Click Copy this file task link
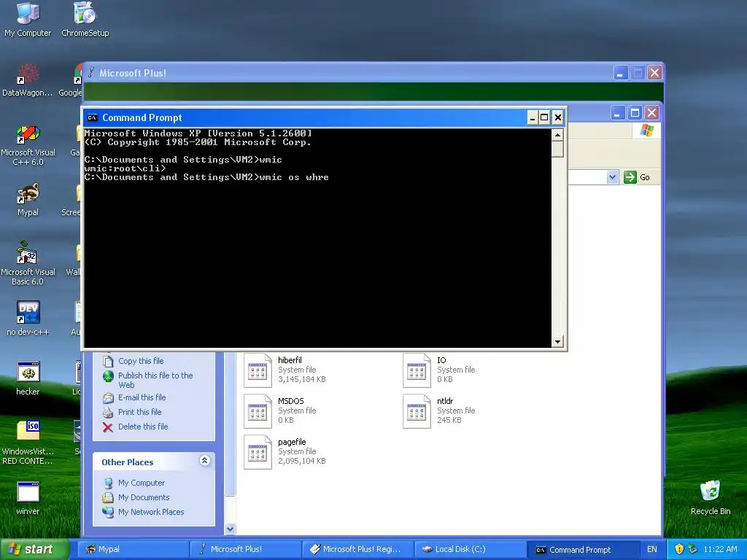 [x=141, y=361]
